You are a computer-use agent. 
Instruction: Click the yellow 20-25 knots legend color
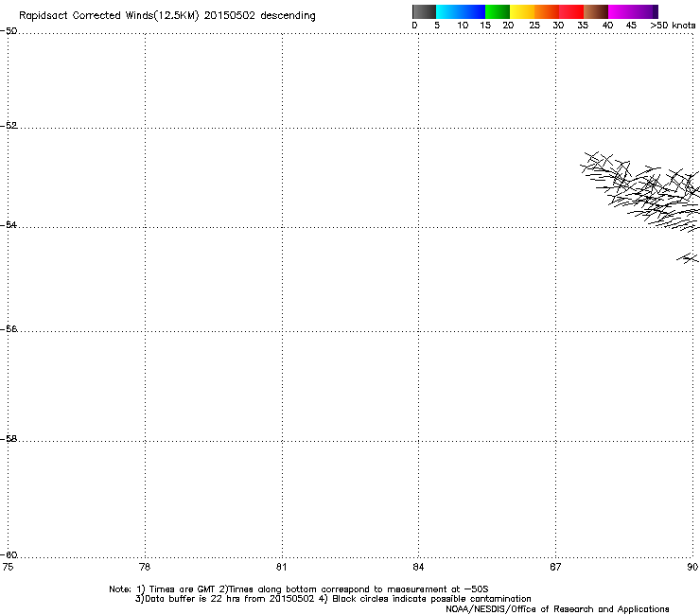coord(522,11)
